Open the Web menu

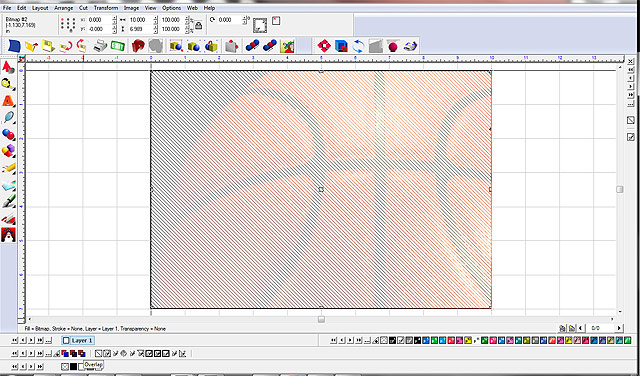tap(193, 8)
